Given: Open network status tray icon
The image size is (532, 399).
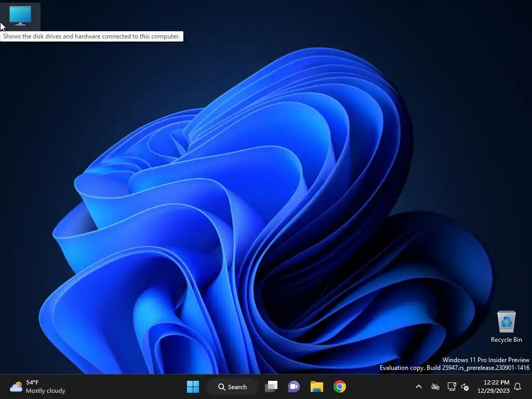Looking at the screenshot, I should point(451,387).
